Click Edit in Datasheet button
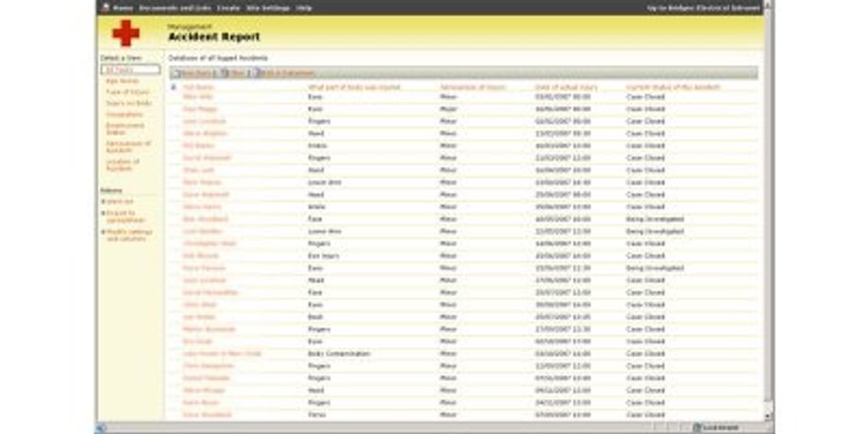This screenshot has width=868, height=434. 287,73
